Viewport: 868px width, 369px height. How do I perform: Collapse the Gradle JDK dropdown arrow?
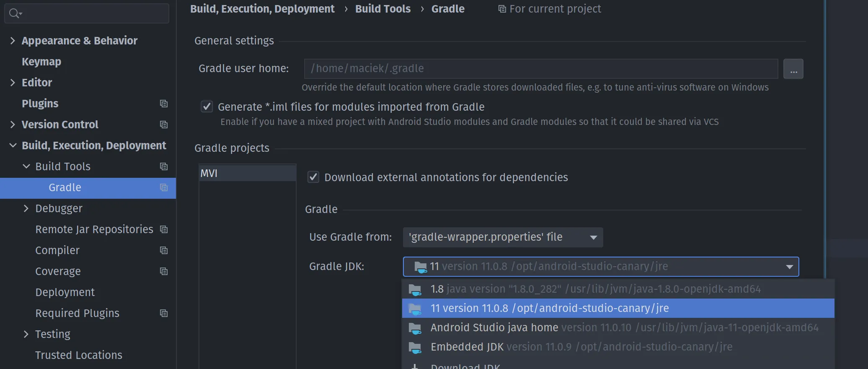pos(789,267)
